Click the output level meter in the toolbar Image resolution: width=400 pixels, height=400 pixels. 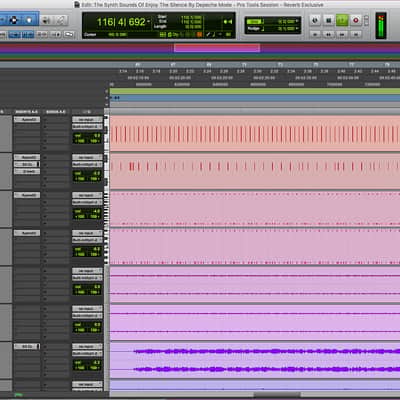pyautogui.click(x=381, y=26)
